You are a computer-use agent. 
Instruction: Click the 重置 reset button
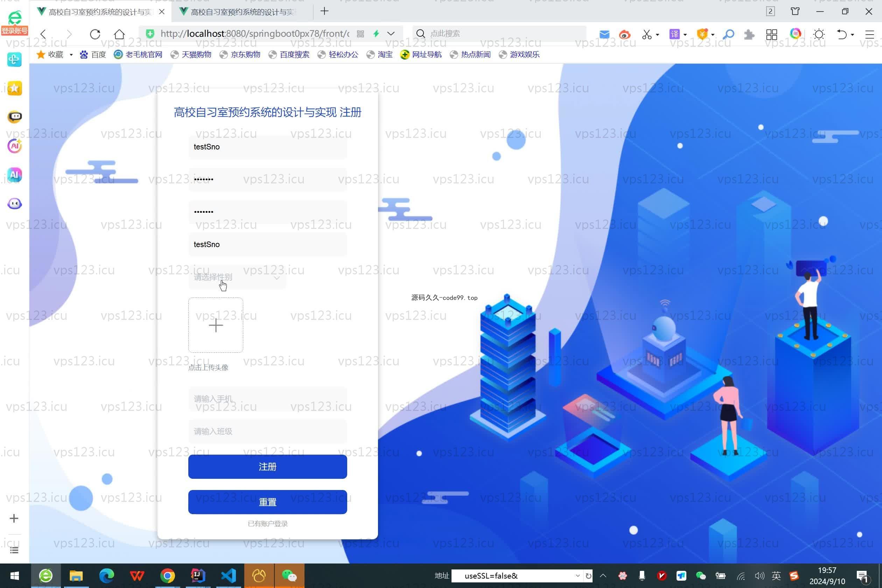tap(268, 502)
